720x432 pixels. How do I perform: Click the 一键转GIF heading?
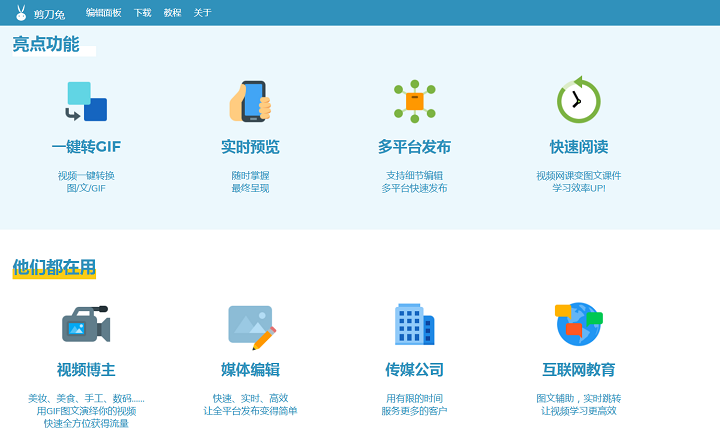(86, 147)
